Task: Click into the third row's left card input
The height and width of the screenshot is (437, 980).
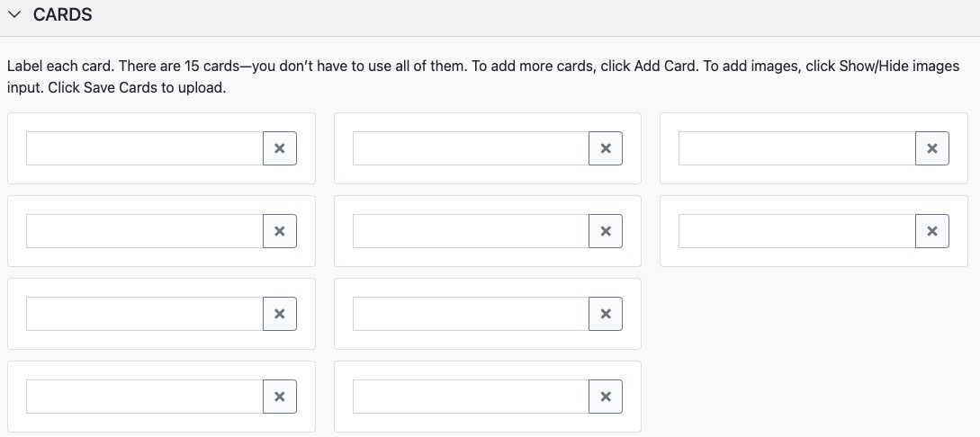Action: coord(144,314)
